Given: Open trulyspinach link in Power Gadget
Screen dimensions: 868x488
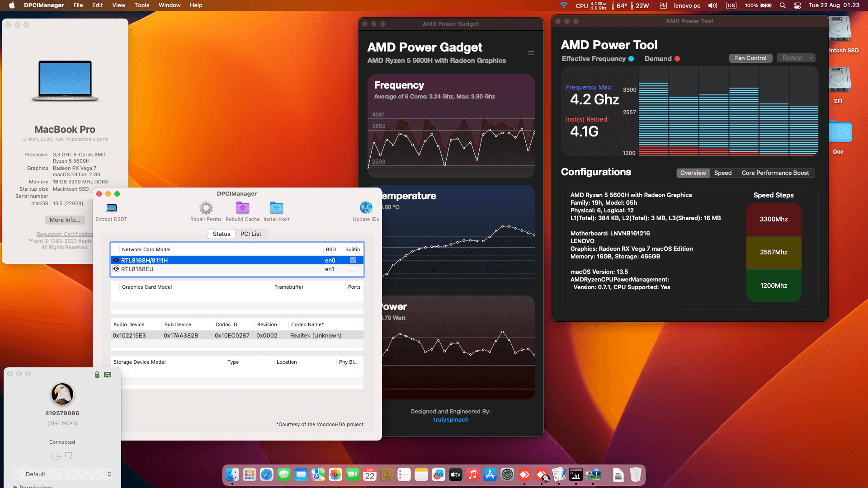Looking at the screenshot, I should coord(451,420).
